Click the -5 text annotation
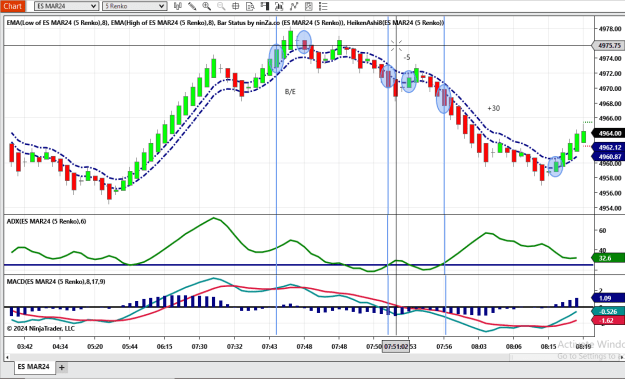Viewport: 625px width, 379px height. [x=407, y=57]
